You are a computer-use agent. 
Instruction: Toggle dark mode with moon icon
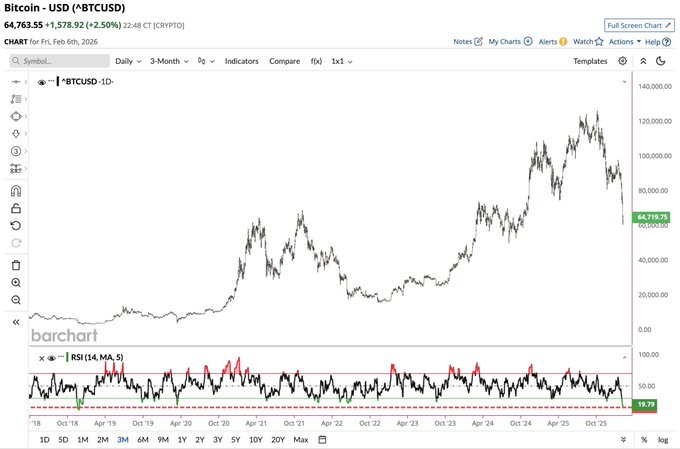click(x=660, y=61)
